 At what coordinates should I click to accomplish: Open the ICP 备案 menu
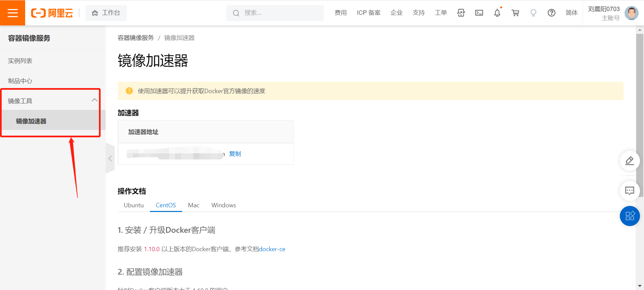point(369,13)
